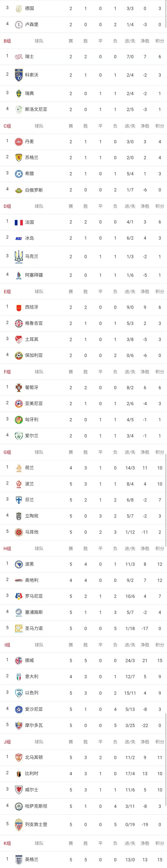The width and height of the screenshot is (167, 868).
Task: Select the Ukraine trident crest icon
Action: pos(19,257)
